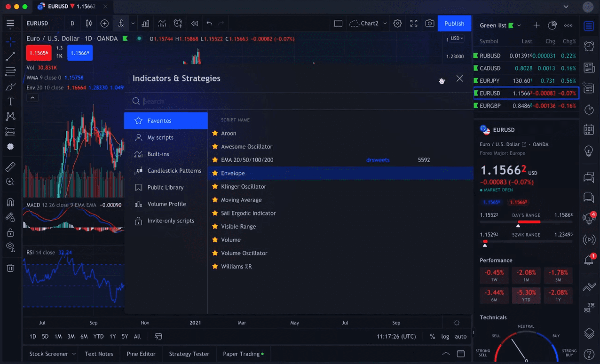
Task: Click the trash remove drawings icon
Action: 10,268
